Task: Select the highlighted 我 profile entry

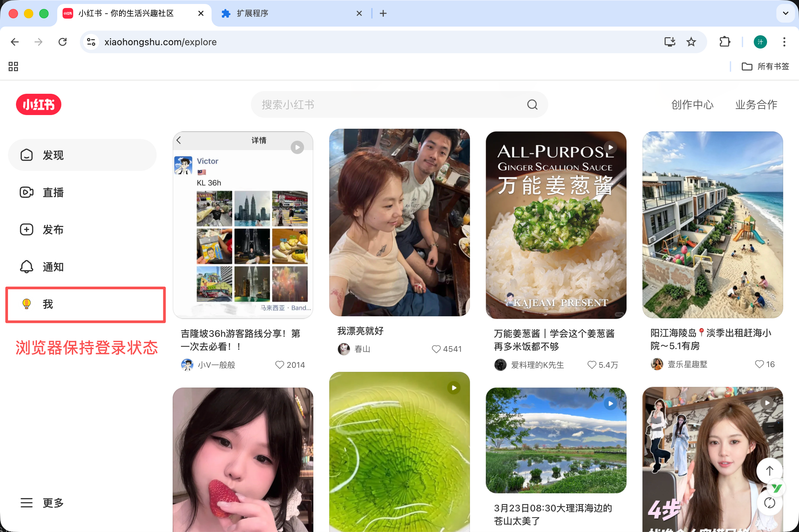Action: (48, 304)
